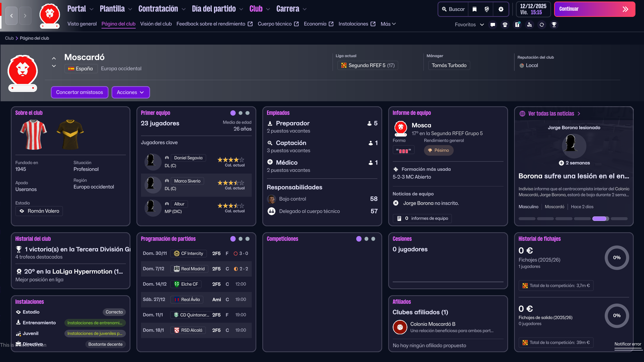Click the world globe icon

click(487, 9)
